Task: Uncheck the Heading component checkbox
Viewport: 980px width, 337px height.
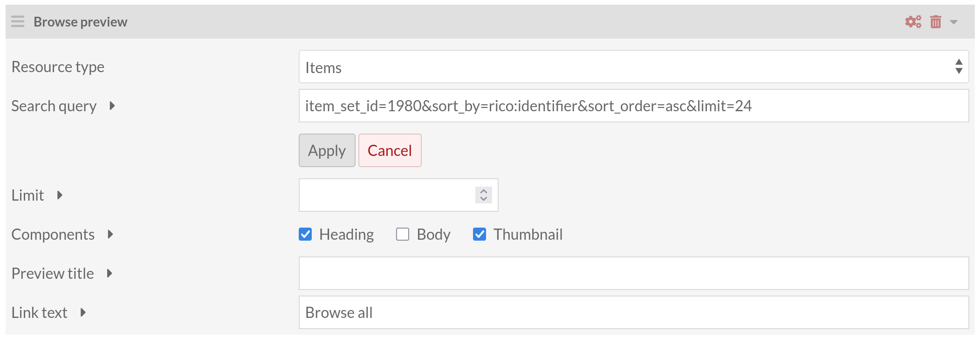Action: coord(305,234)
